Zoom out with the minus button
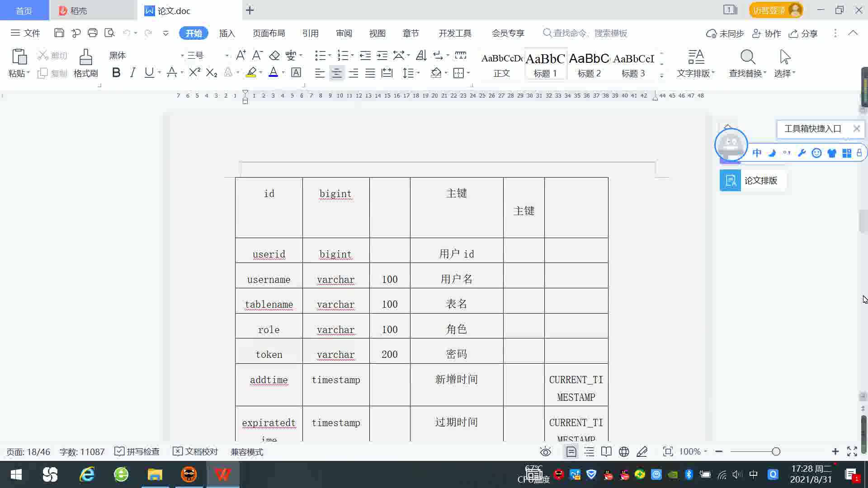This screenshot has height=488, width=868. point(719,451)
